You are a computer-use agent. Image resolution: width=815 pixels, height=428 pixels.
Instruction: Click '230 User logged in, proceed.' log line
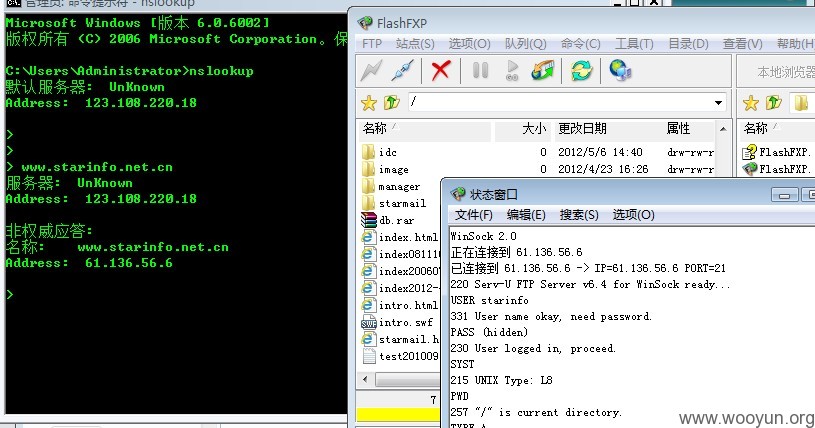point(533,348)
